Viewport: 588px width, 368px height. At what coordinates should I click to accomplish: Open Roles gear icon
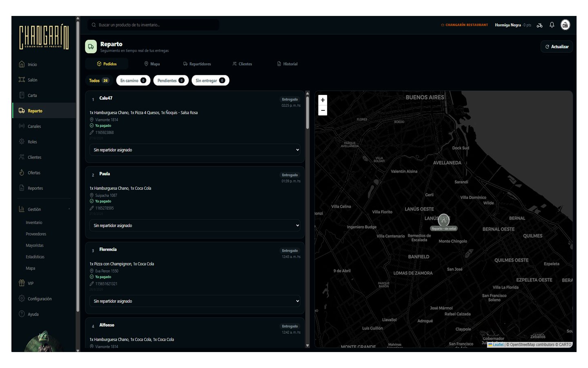click(22, 141)
